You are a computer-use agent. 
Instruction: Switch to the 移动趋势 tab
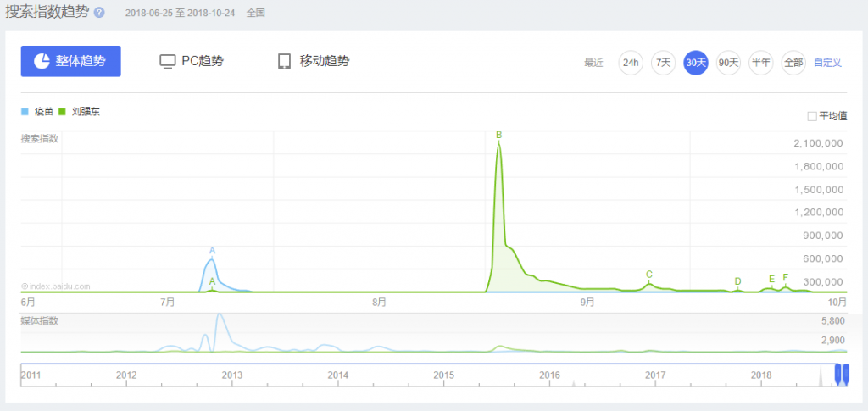coord(324,61)
